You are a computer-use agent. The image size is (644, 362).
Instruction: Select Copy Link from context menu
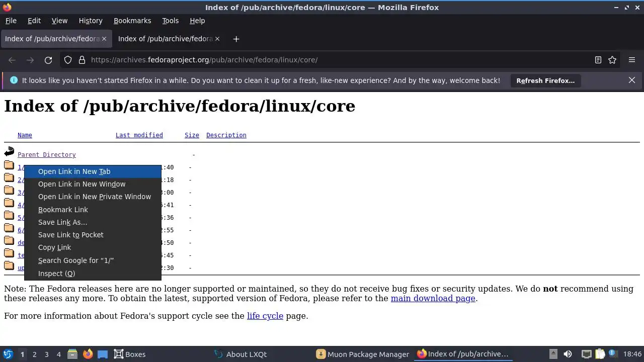tap(93, 247)
